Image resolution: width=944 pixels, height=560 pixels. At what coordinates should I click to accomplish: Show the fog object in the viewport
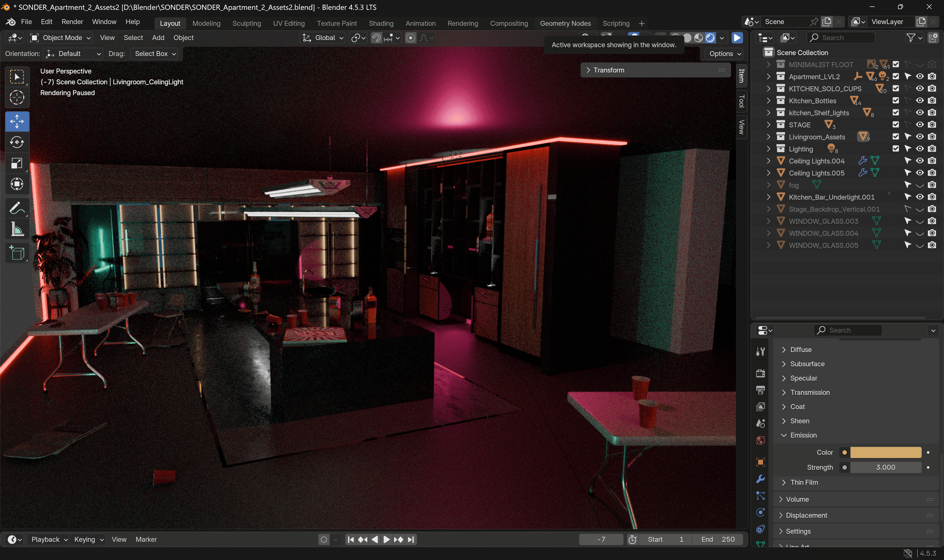[920, 185]
